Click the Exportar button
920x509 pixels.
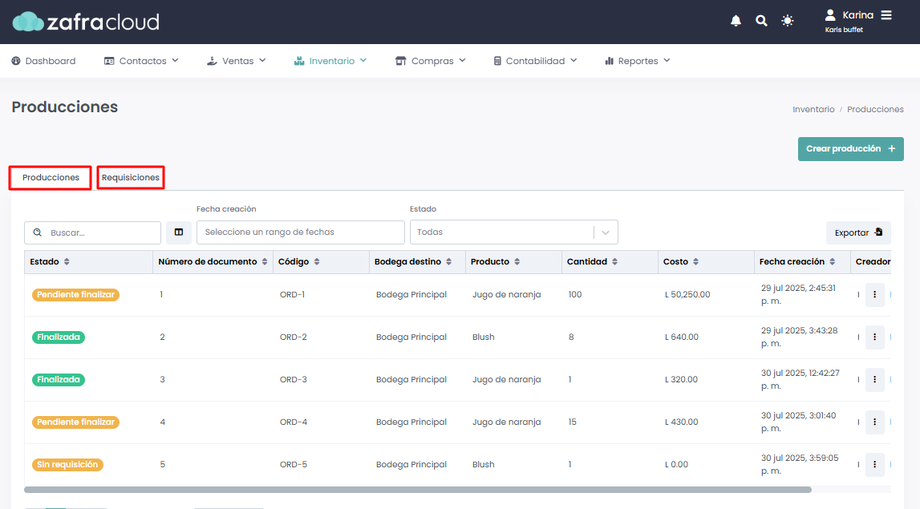(858, 232)
